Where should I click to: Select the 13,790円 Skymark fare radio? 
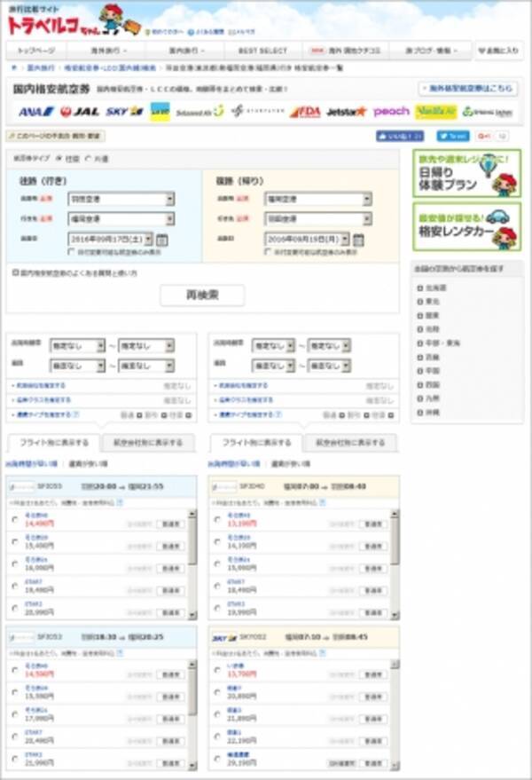click(x=217, y=670)
